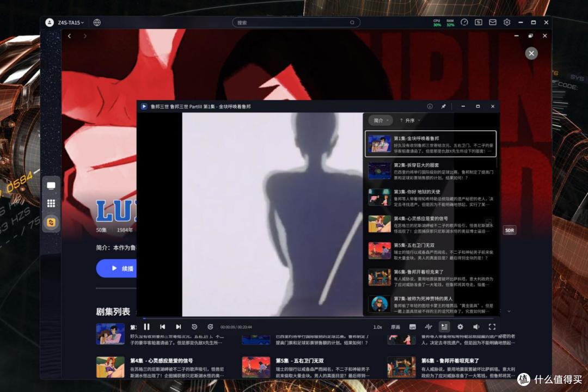Viewport: 588px width, 392px height.
Task: Change the 1.0x playback speed
Action: (x=378, y=327)
